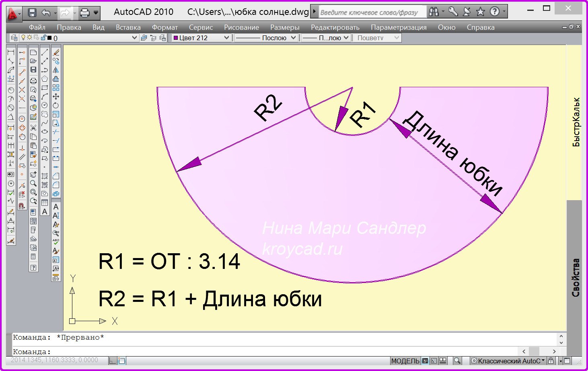The width and height of the screenshot is (588, 371).
Task: Open the Layer Properties Manager icon
Action: coord(14,38)
